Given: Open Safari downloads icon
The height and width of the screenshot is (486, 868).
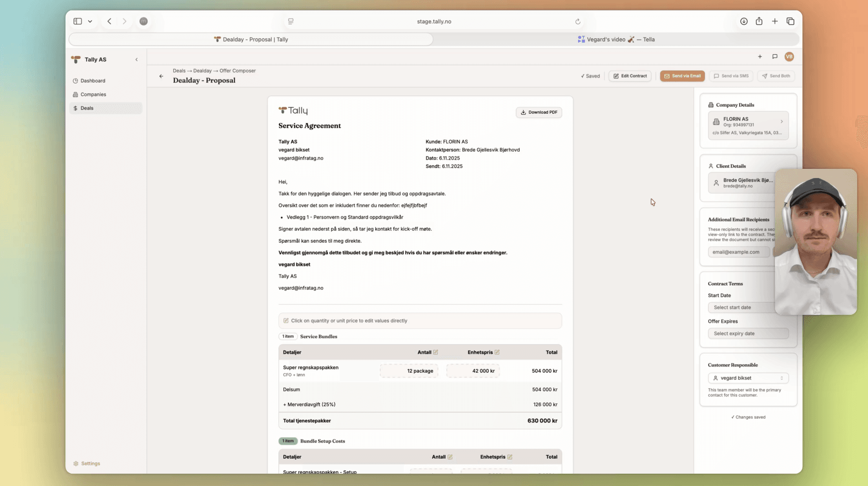Looking at the screenshot, I should (744, 21).
